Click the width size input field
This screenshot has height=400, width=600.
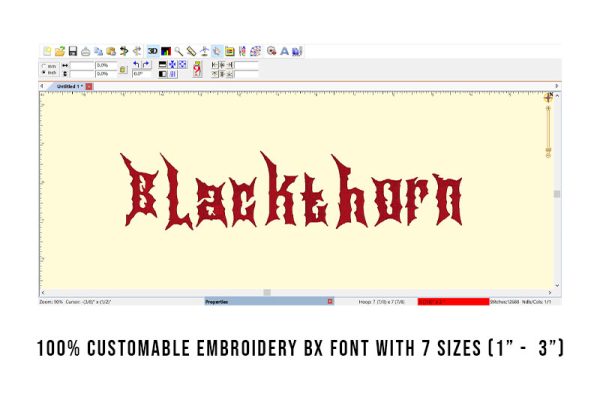82,65
